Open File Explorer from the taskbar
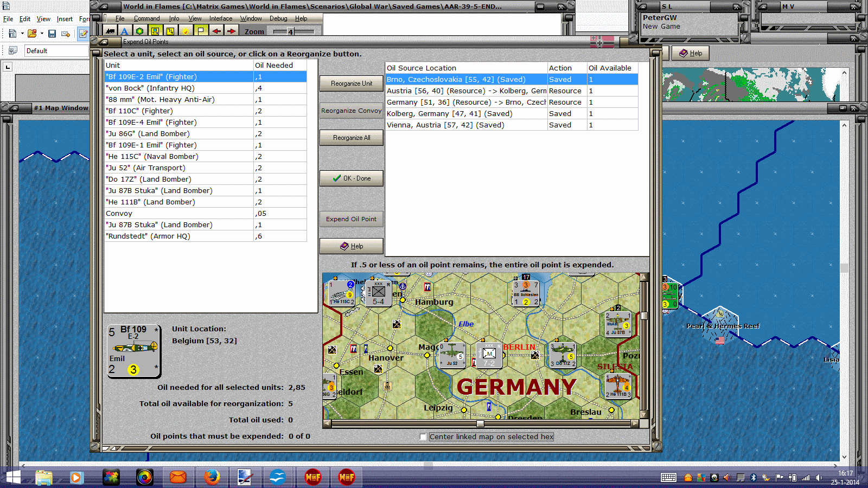This screenshot has height=488, width=868. [44, 477]
